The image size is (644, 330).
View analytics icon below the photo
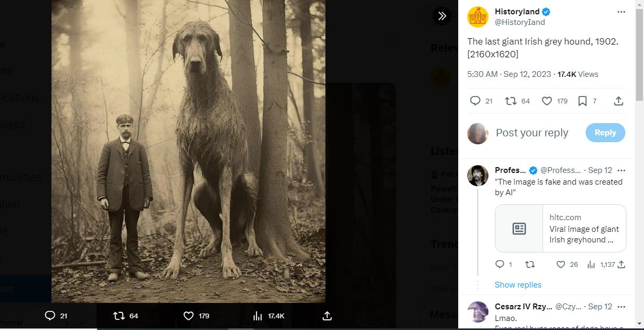point(257,316)
